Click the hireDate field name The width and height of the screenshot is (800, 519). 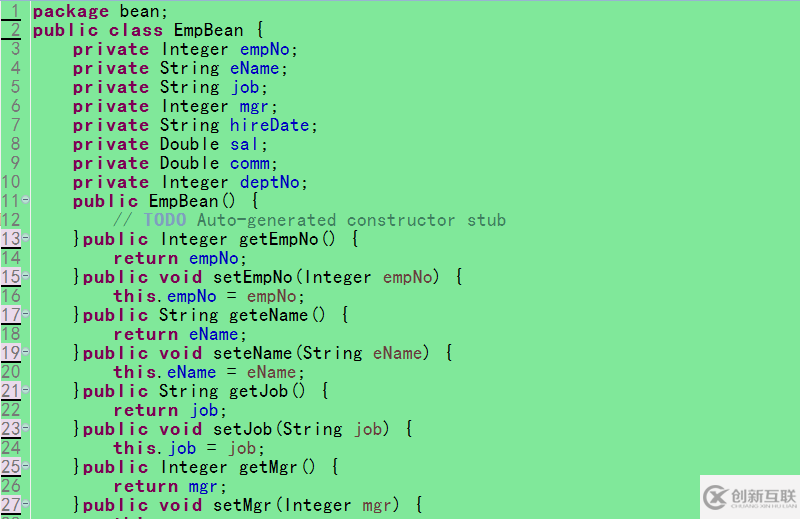coord(269,126)
